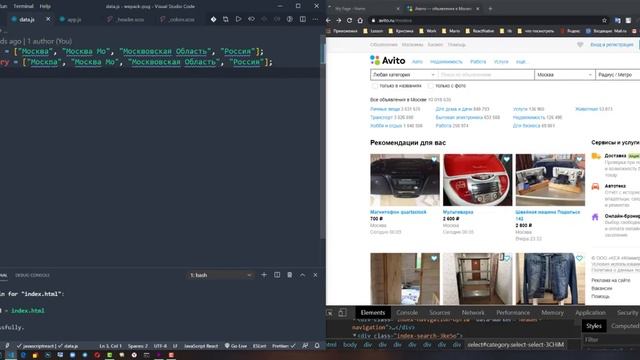This screenshot has width=640, height=360.
Task: Go back in the browser
Action: [329, 20]
